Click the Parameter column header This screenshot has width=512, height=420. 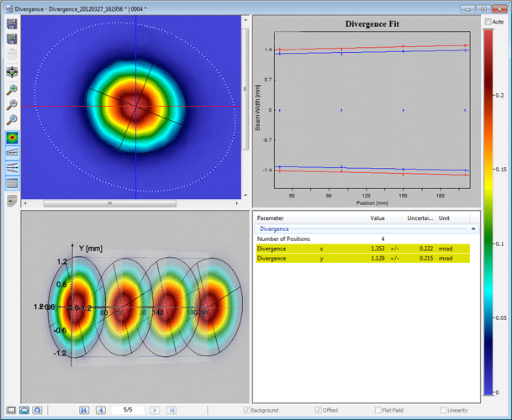(286, 218)
